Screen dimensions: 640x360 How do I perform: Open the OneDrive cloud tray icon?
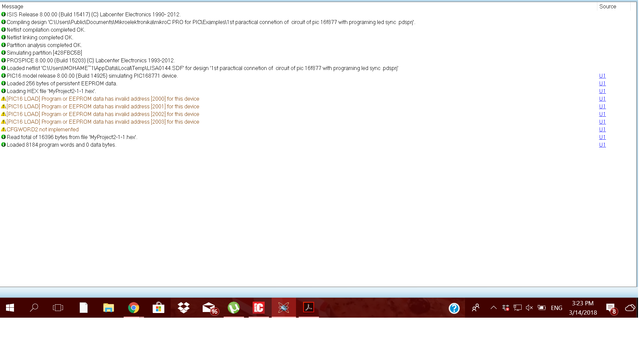click(x=631, y=308)
